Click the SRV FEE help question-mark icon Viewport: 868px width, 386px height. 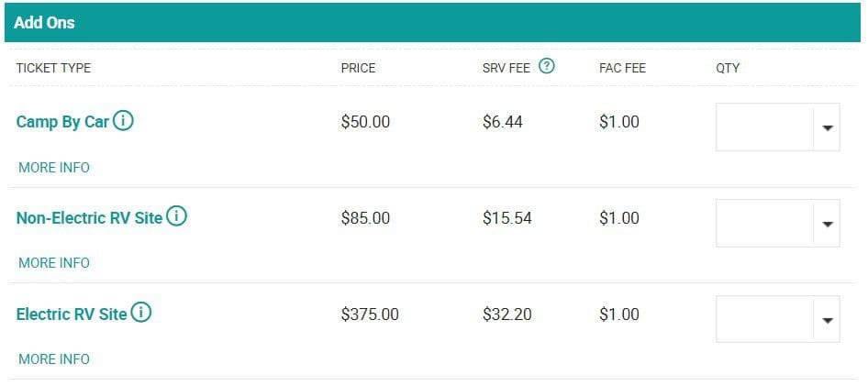pos(546,67)
